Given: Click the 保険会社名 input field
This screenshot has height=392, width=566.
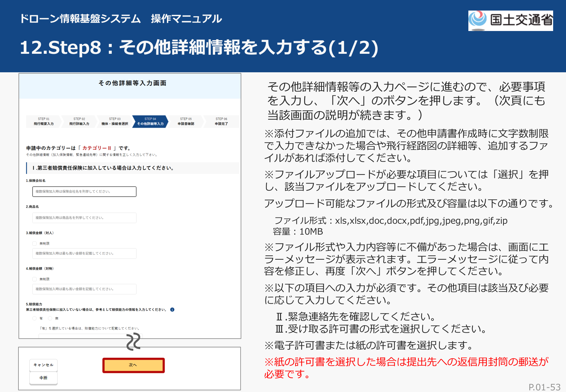Looking at the screenshot, I should tap(84, 191).
